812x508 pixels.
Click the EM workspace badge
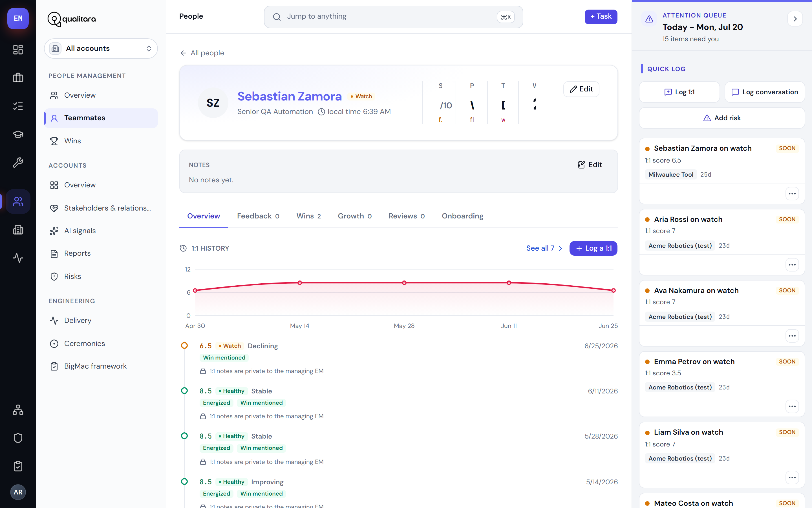pyautogui.click(x=18, y=18)
